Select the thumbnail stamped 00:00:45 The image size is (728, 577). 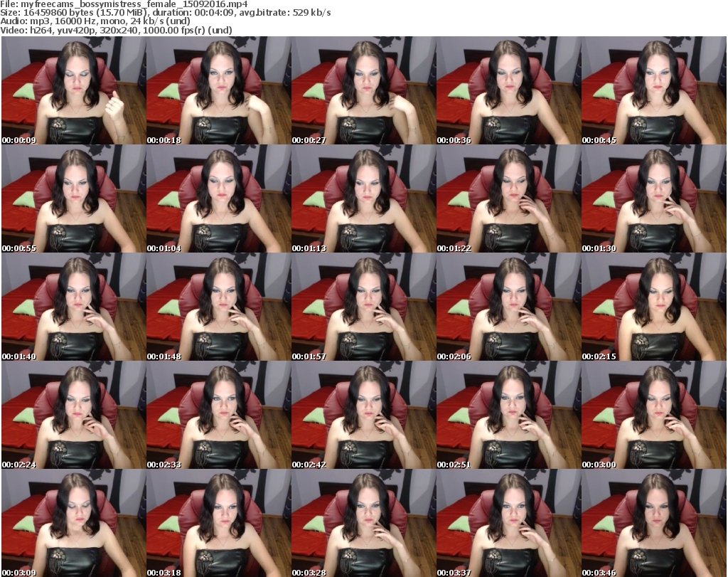click(654, 90)
